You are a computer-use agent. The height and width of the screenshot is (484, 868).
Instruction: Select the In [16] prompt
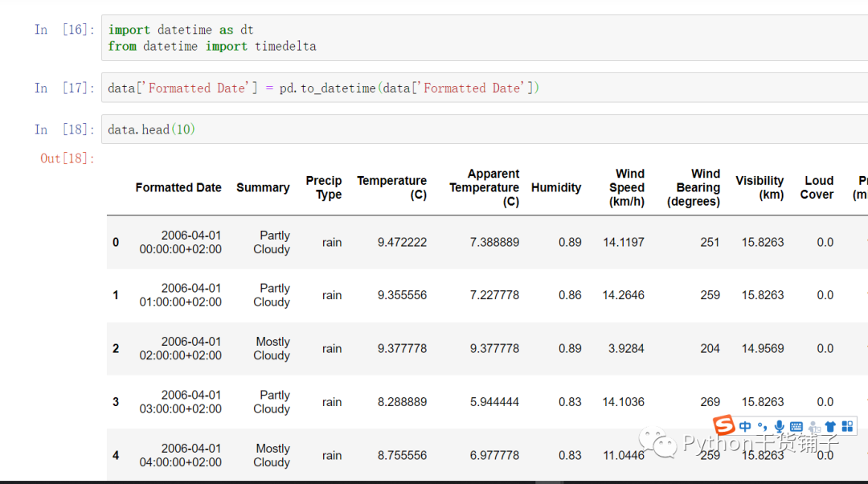point(64,30)
